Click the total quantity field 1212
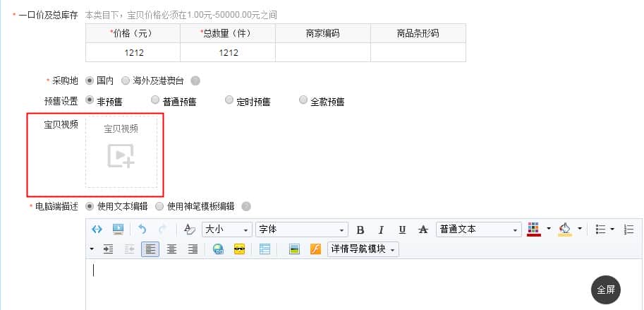The width and height of the screenshot is (644, 310). (228, 53)
